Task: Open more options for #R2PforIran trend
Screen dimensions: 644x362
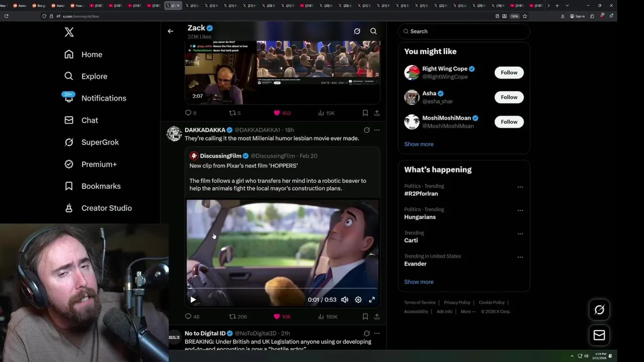Action: point(520,187)
